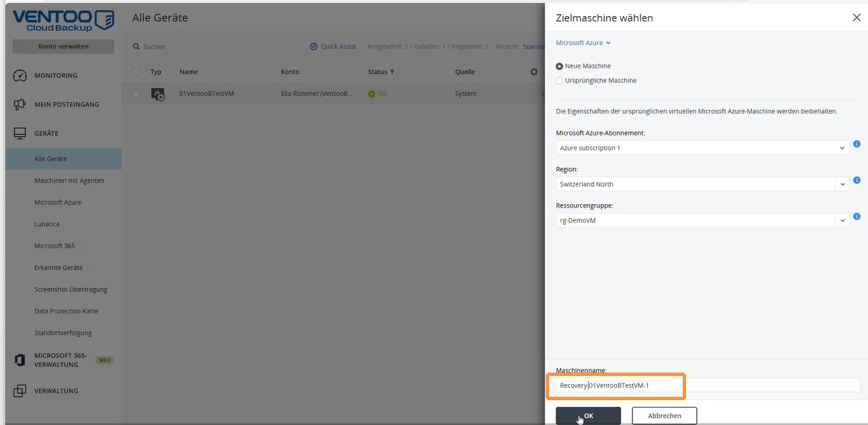The image size is (868, 425).
Task: Click the Geräte monitor icon
Action: click(20, 134)
